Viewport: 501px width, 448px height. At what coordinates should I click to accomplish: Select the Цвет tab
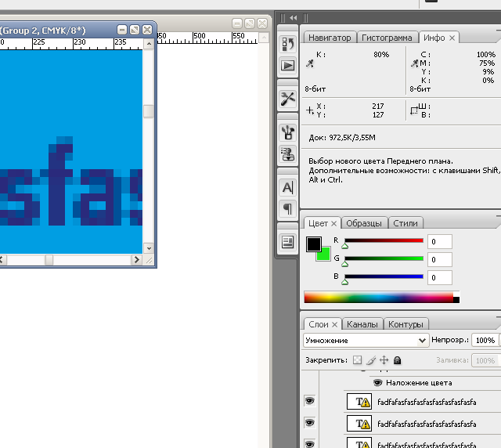pyautogui.click(x=318, y=223)
